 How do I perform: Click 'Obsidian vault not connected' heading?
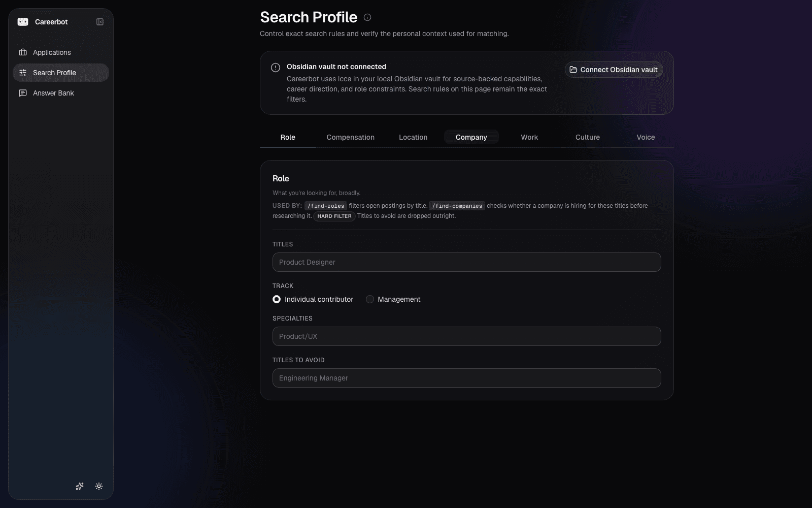[x=336, y=67]
